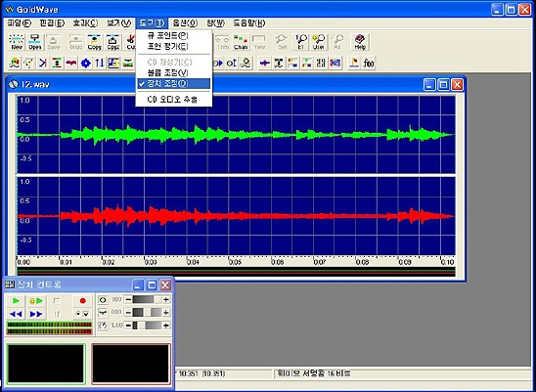Click the 0:05 mark on the timeline

[235, 262]
